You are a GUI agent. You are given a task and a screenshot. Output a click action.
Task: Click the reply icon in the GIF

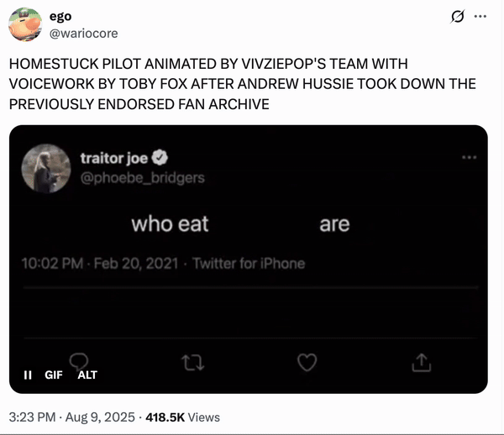(x=80, y=360)
